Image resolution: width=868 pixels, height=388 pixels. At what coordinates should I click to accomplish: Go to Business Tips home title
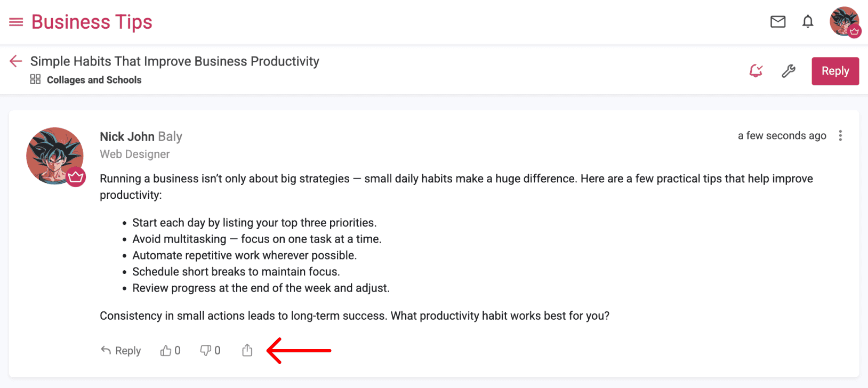tap(92, 22)
